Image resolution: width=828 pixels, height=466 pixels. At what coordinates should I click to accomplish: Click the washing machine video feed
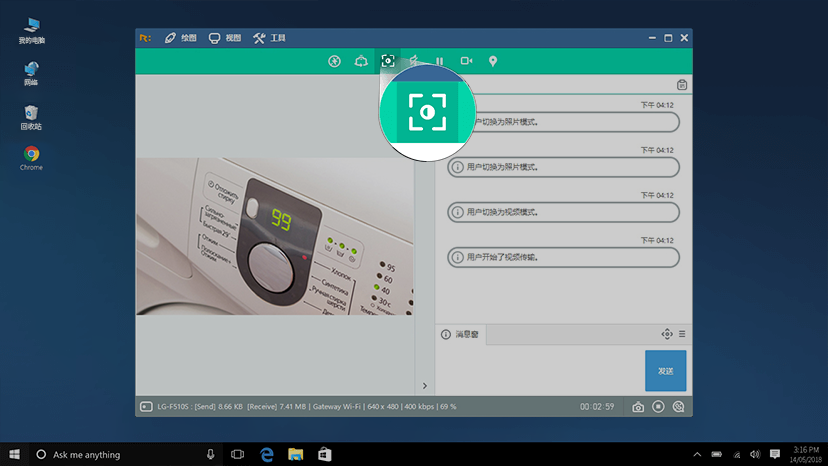coord(275,236)
